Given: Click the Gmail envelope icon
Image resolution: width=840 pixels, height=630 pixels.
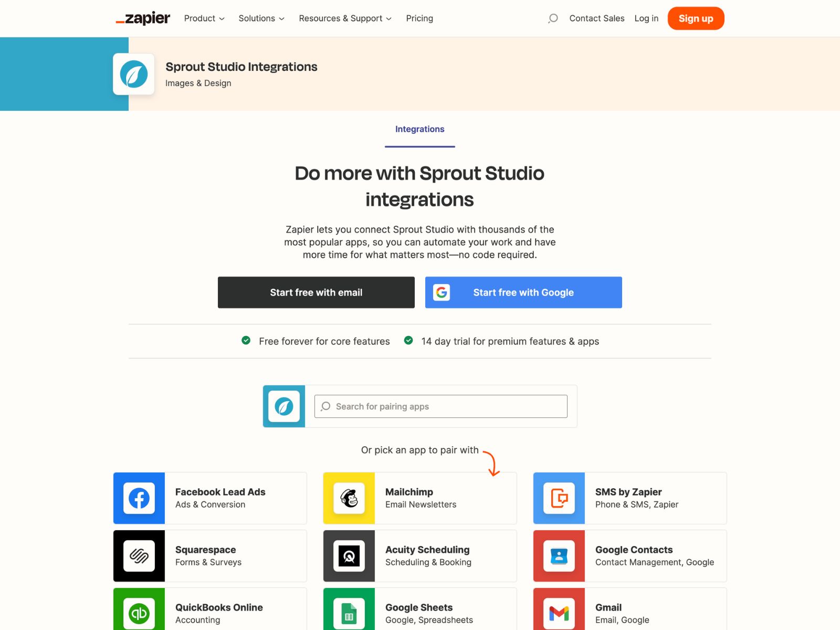Looking at the screenshot, I should (559, 613).
